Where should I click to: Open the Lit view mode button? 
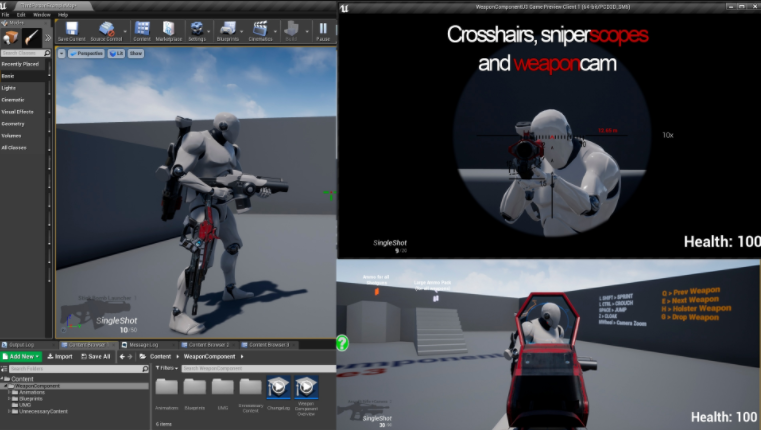pos(116,53)
